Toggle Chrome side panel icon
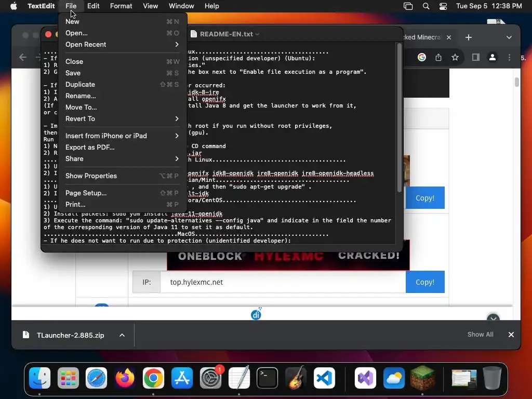This screenshot has height=399, width=532. (476, 57)
